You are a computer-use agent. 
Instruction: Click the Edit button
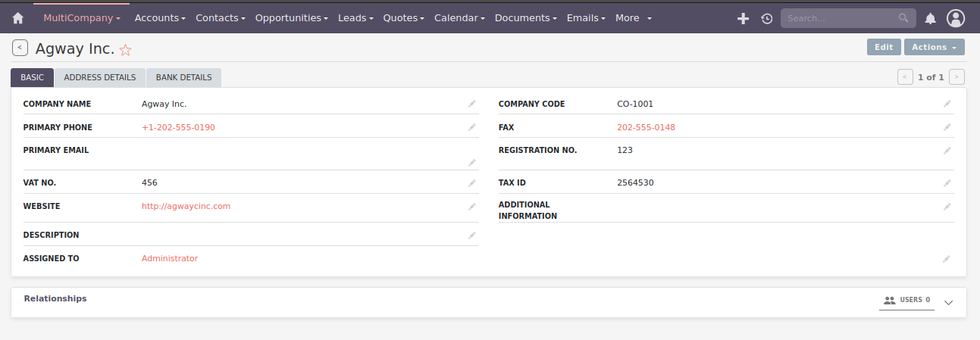coord(884,47)
